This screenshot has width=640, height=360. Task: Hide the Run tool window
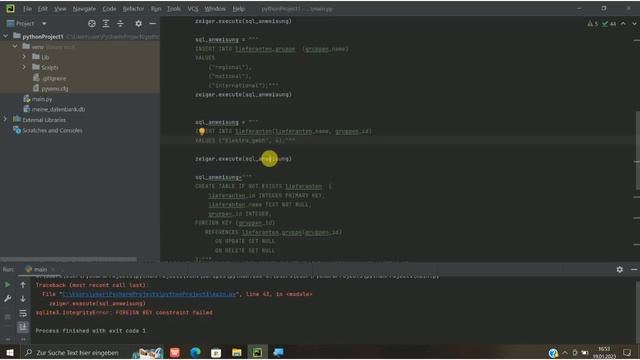[x=634, y=269]
